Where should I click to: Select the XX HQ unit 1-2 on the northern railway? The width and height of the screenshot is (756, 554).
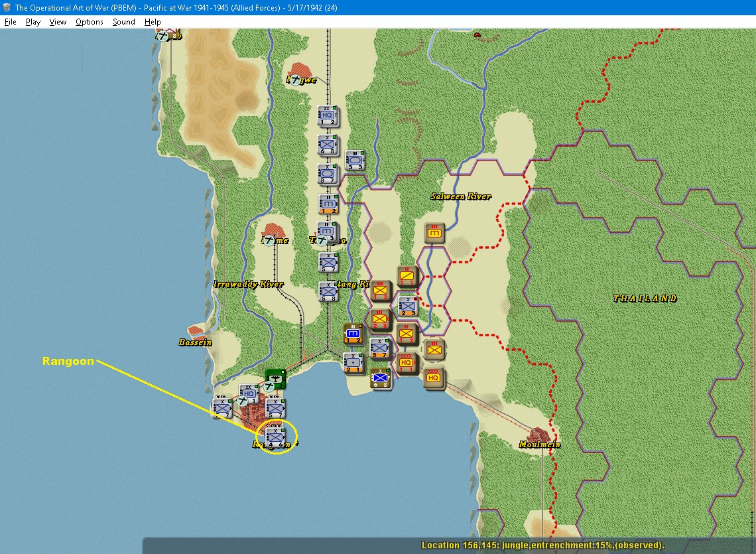tap(328, 116)
